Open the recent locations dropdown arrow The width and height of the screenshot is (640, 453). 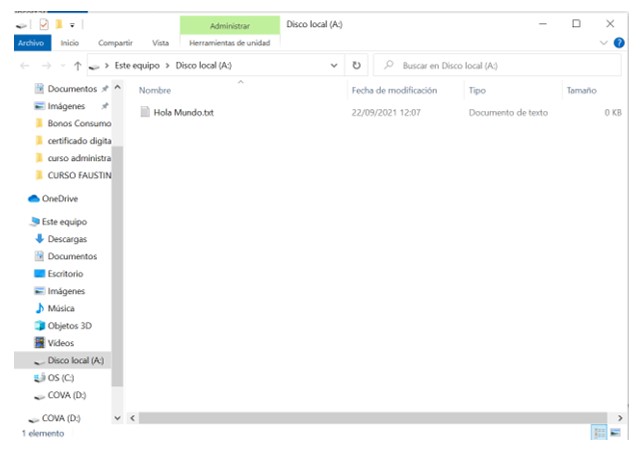(62, 65)
